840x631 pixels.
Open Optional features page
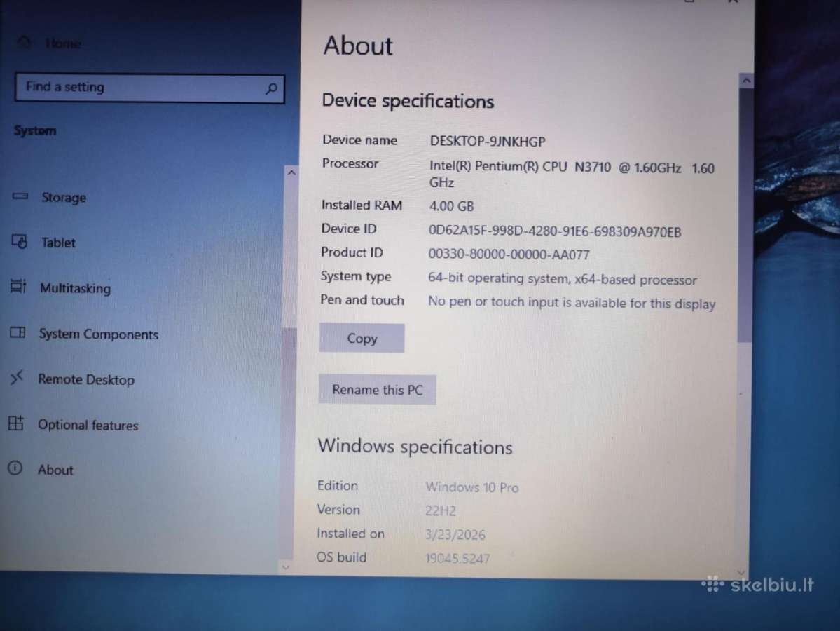point(88,425)
